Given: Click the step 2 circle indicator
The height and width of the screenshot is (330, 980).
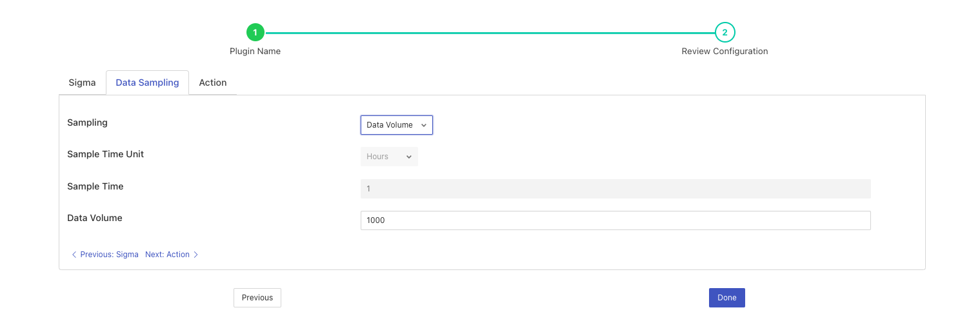Looking at the screenshot, I should pyautogui.click(x=725, y=32).
